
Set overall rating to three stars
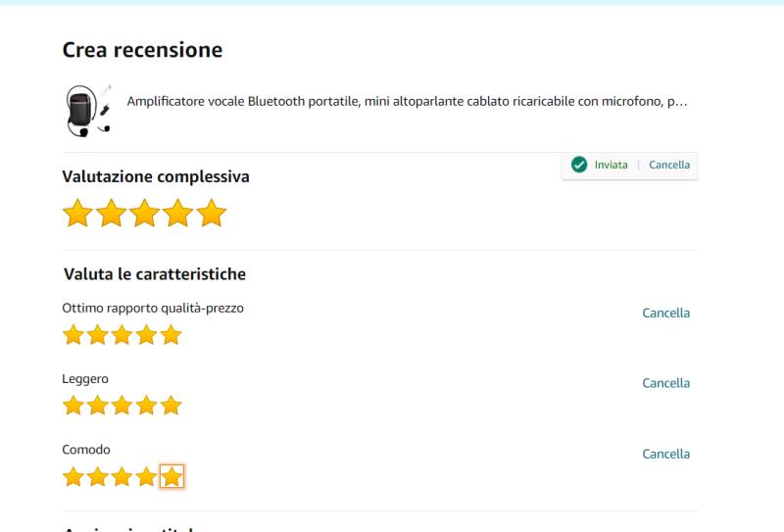tap(144, 214)
